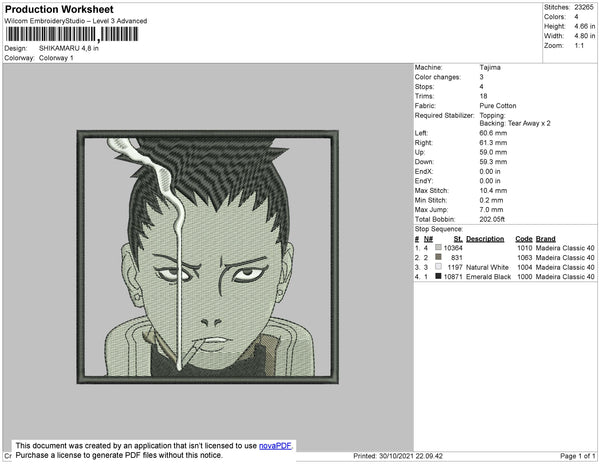This screenshot has width=600, height=464.
Task: Click the Stitches count 23265
Action: (584, 7)
